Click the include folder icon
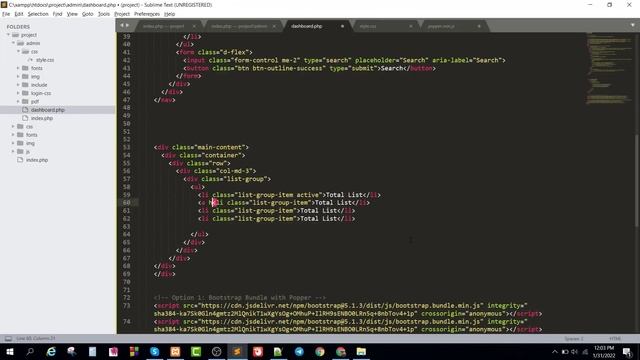 [25, 85]
